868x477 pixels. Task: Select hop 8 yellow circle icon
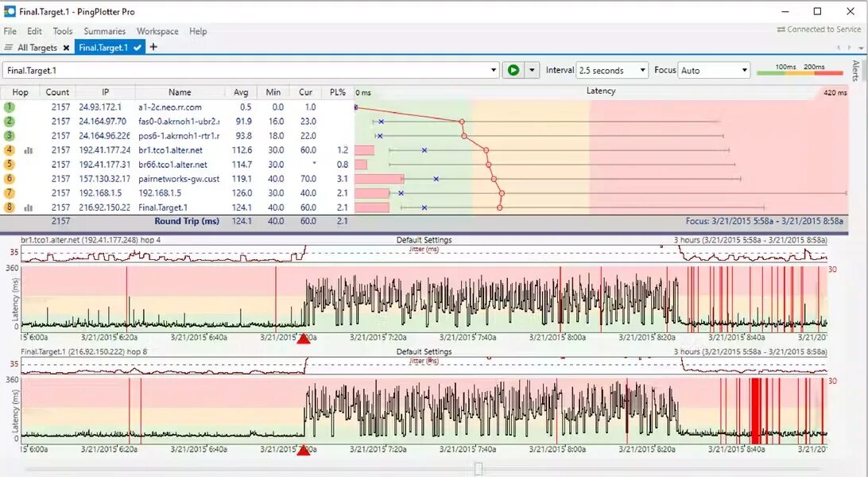pos(9,207)
